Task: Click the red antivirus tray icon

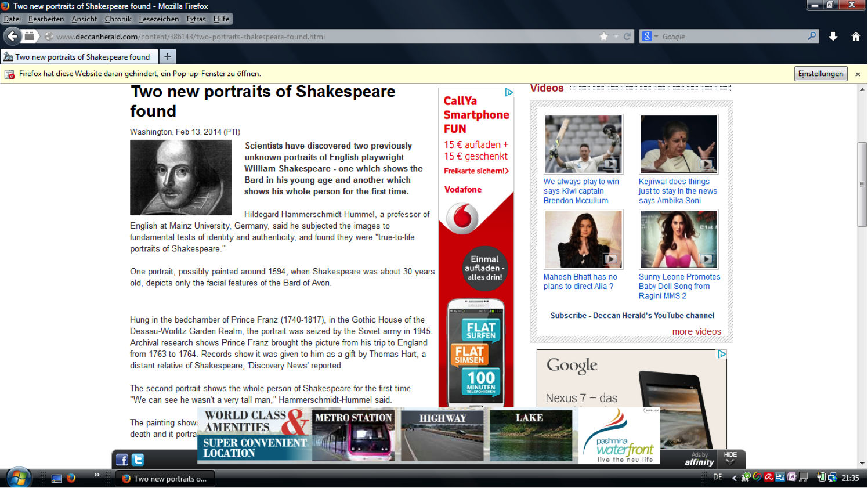Action: (769, 478)
